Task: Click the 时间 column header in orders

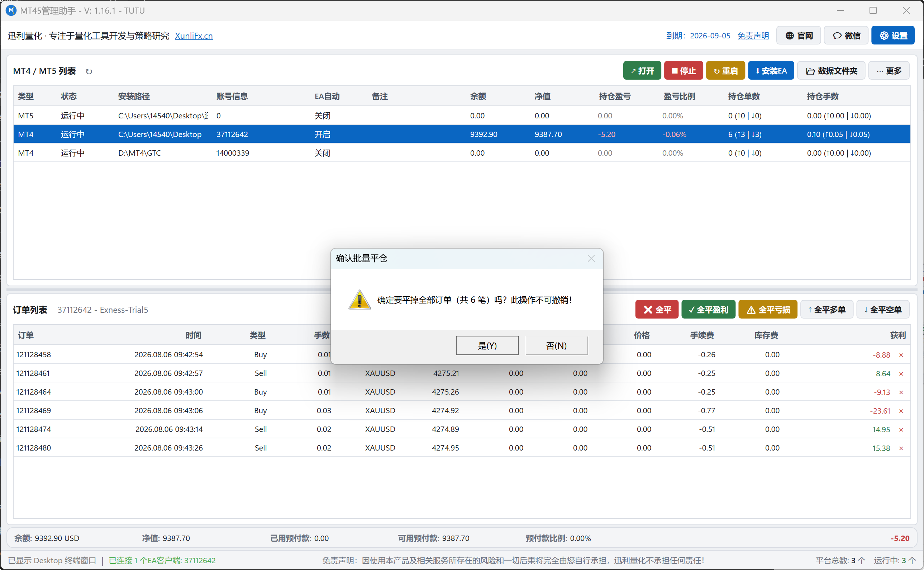Action: coord(193,335)
